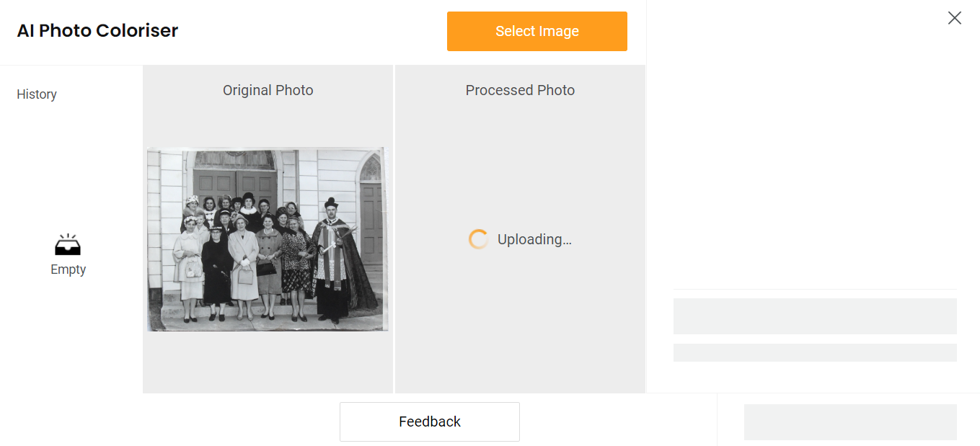Click the large grey placeholder bar in right panel
This screenshot has width=980, height=446.
(x=815, y=316)
